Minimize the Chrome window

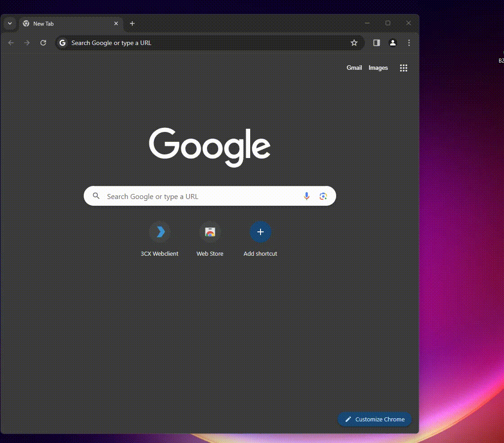coord(367,23)
